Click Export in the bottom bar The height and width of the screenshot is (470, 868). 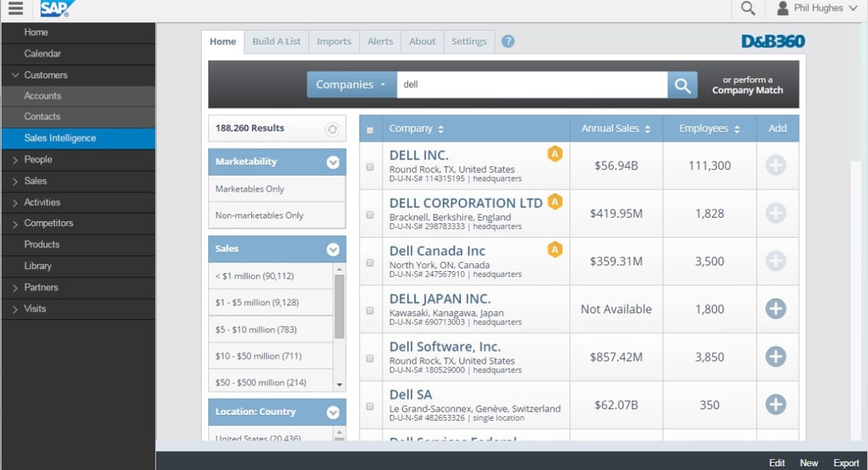(846, 463)
